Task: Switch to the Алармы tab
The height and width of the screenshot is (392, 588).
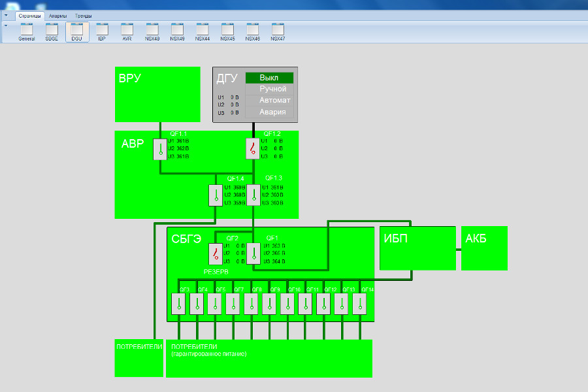Action: coord(57,16)
